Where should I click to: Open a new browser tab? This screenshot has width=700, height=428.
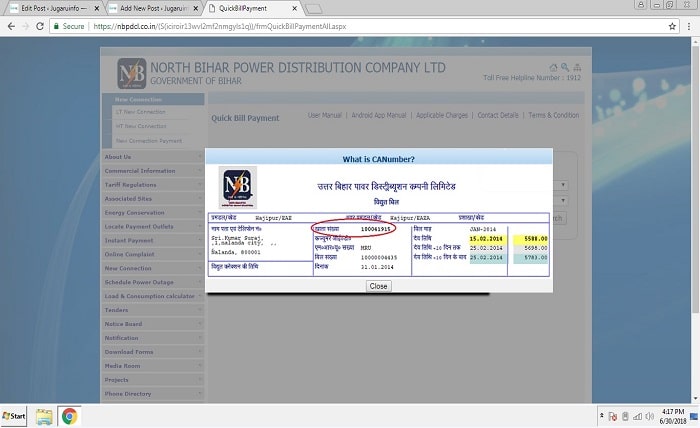[314, 9]
